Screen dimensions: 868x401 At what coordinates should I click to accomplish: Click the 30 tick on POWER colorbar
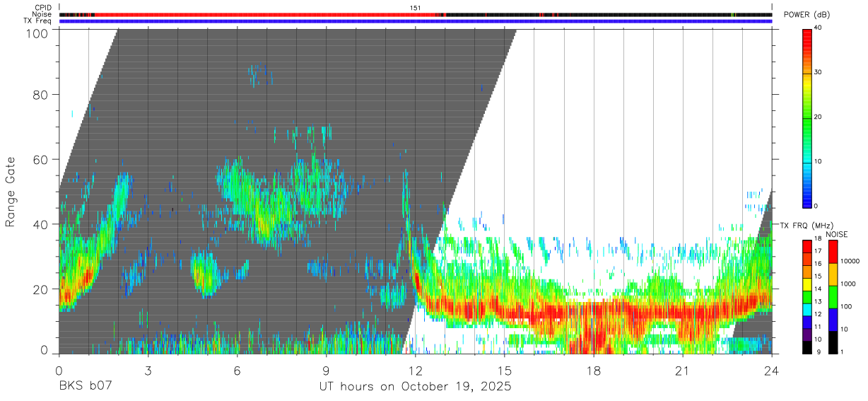point(819,73)
